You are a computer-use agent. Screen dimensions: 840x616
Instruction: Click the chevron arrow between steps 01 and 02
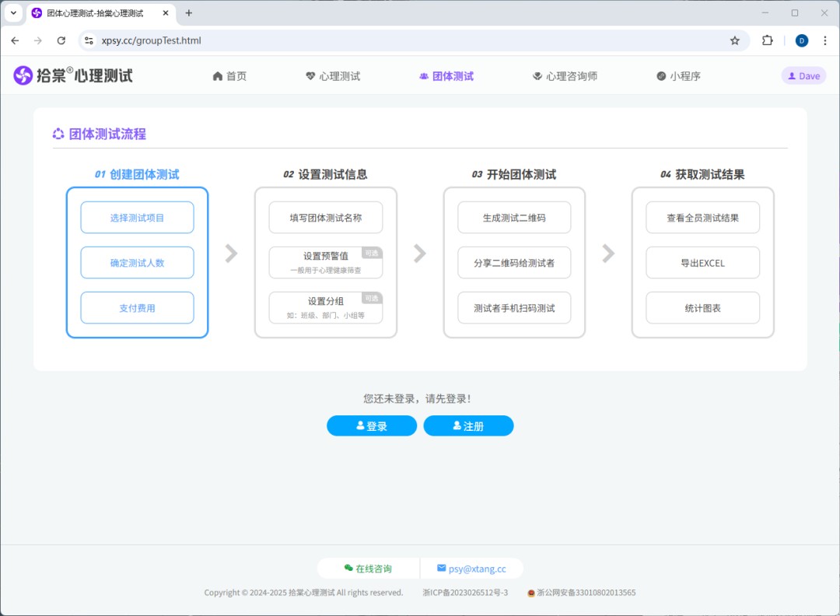click(232, 254)
